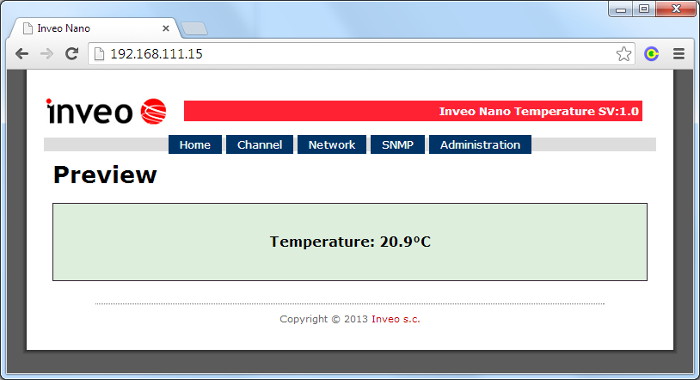Open the Administration menu

click(x=480, y=145)
